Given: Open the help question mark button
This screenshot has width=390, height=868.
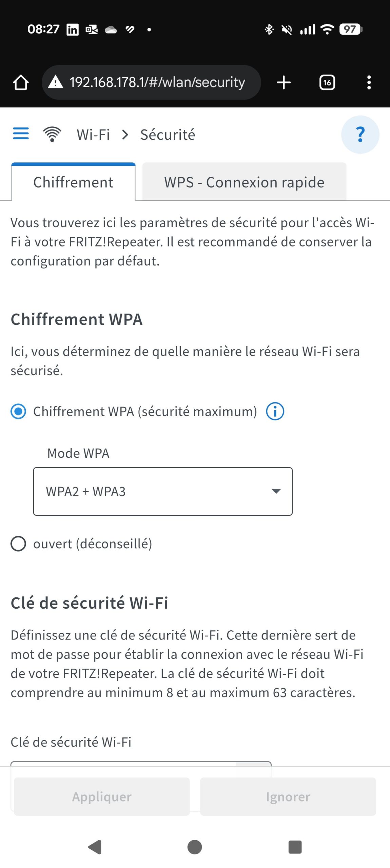Looking at the screenshot, I should pos(360,135).
